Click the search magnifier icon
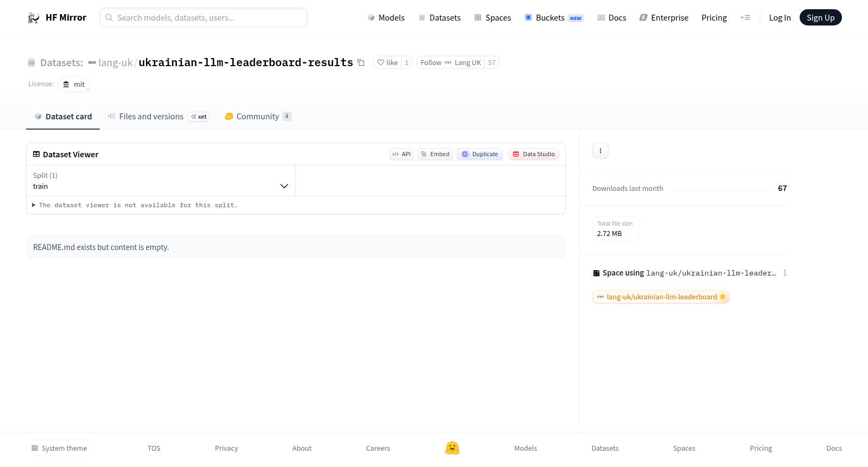 (x=109, y=17)
